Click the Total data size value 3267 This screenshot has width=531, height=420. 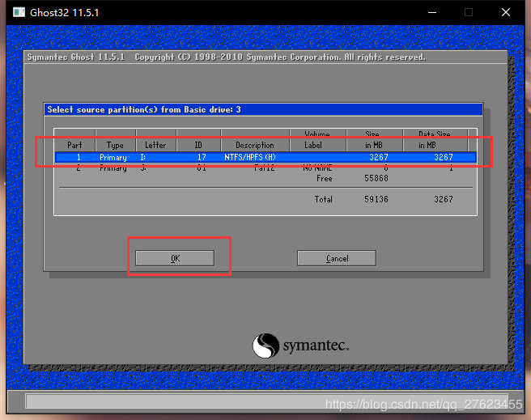click(x=444, y=199)
